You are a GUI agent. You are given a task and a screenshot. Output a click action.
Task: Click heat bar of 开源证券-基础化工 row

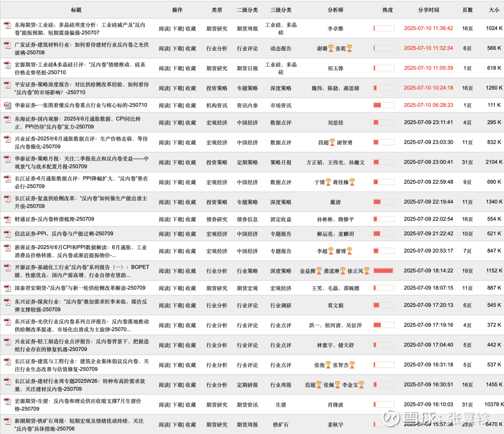[x=384, y=270]
